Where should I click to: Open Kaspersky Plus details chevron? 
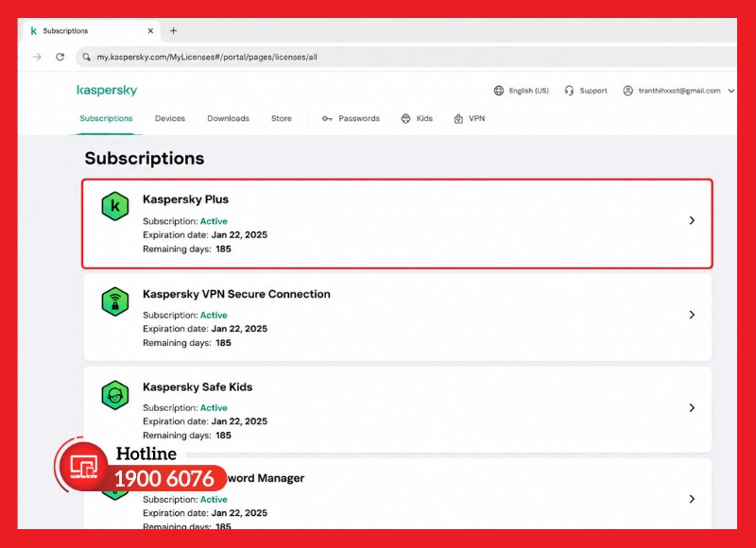point(692,220)
